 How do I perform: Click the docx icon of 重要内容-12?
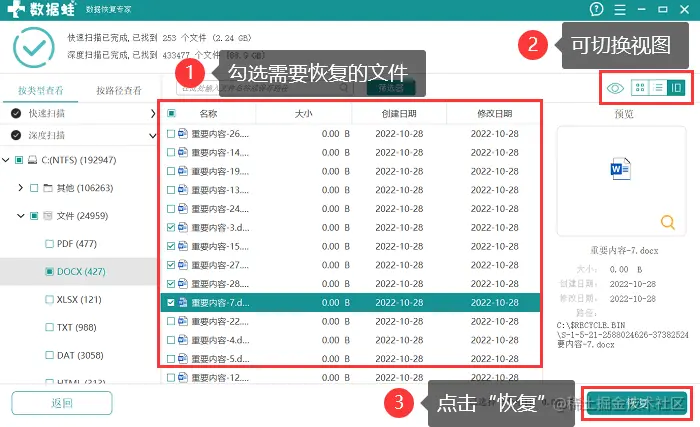coord(183,377)
